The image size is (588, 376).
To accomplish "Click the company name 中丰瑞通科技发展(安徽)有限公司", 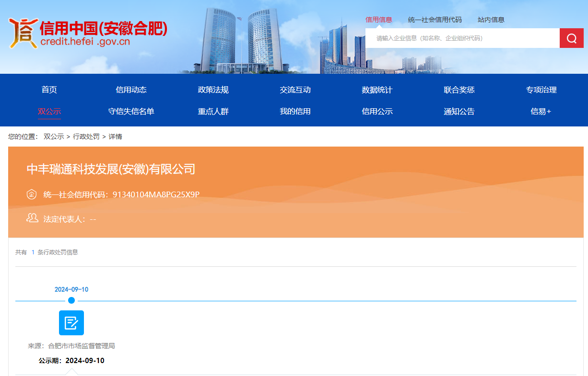I will point(111,169).
